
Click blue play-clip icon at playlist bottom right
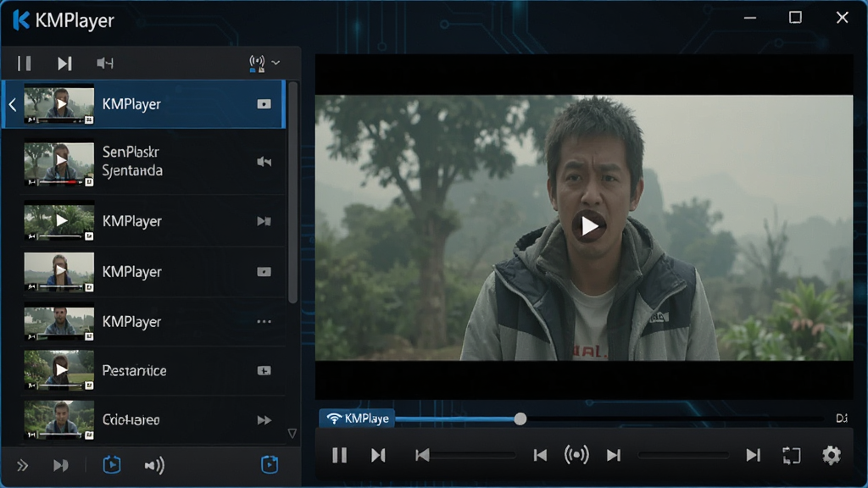point(270,464)
